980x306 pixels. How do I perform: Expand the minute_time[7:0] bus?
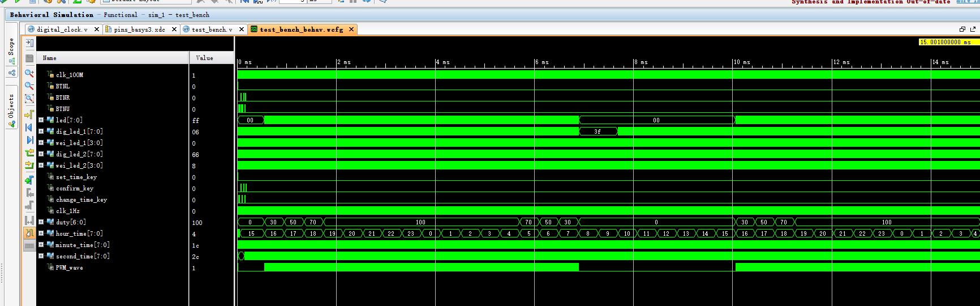[41, 245]
